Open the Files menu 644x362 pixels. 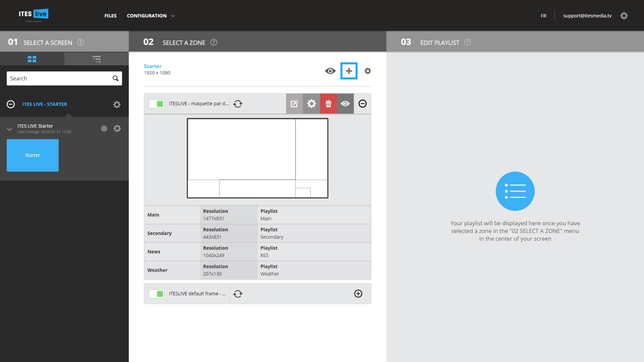coord(110,16)
